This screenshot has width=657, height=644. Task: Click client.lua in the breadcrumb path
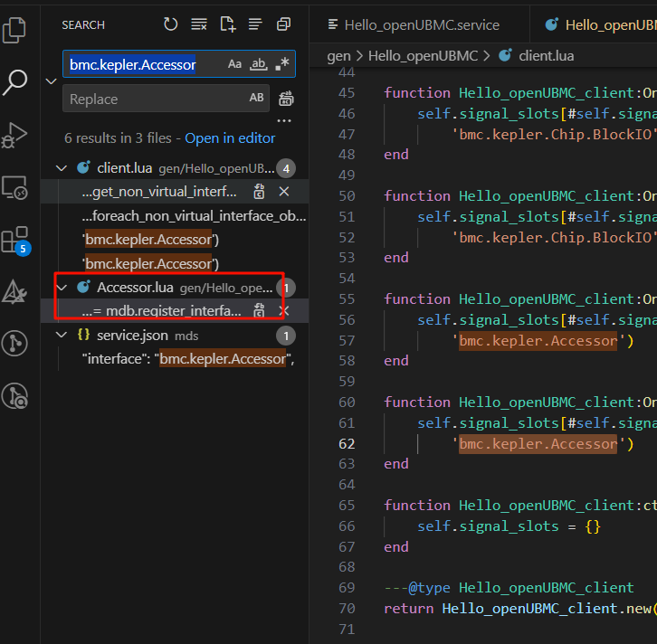coord(546,55)
